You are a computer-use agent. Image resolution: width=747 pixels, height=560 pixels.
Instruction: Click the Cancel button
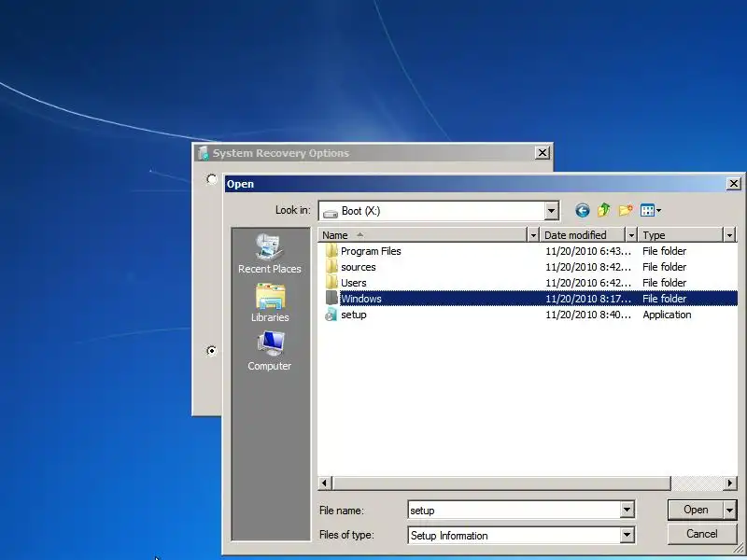click(x=702, y=534)
